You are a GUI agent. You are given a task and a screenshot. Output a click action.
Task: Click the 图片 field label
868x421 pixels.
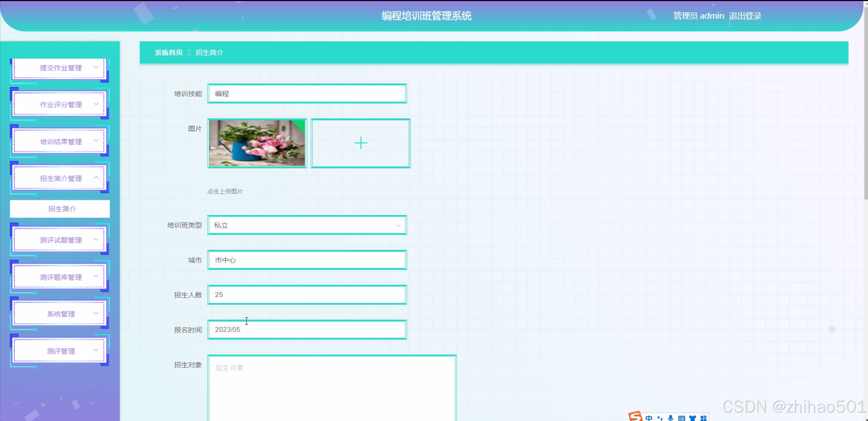[x=195, y=129]
